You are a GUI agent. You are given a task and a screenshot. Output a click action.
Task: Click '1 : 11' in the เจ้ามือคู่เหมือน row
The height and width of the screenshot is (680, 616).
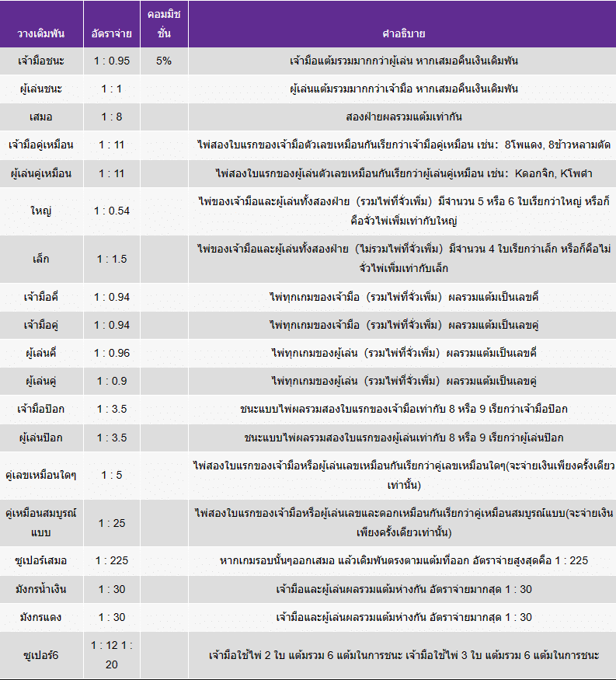[111, 145]
